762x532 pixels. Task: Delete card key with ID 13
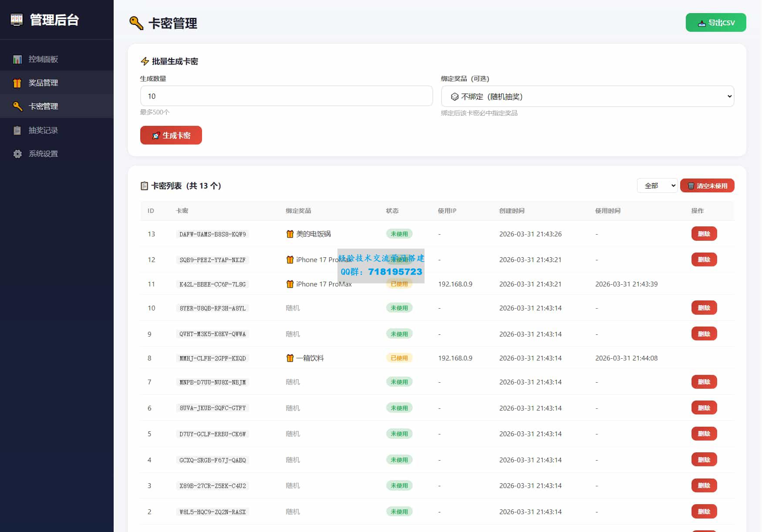tap(704, 234)
